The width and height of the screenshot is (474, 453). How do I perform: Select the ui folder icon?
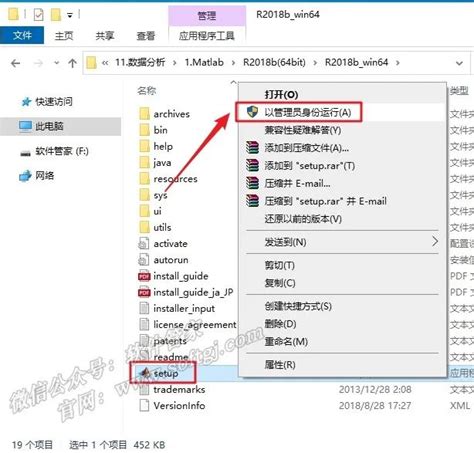[x=144, y=211]
